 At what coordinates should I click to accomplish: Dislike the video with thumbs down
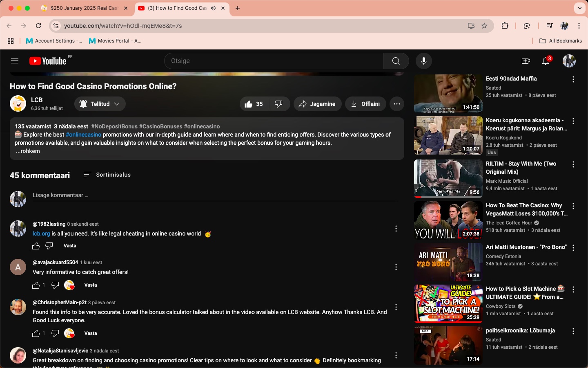(x=279, y=104)
